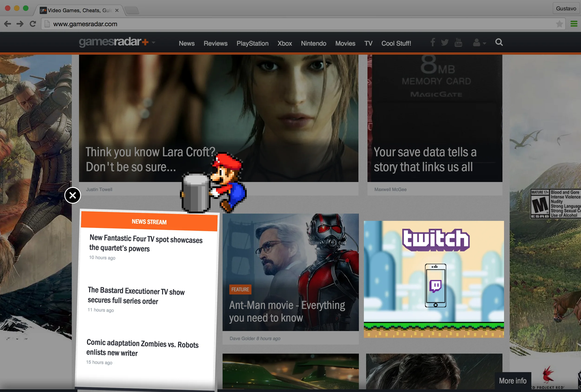The height and width of the screenshot is (392, 581).
Task: Open the News menu item
Action: [187, 43]
